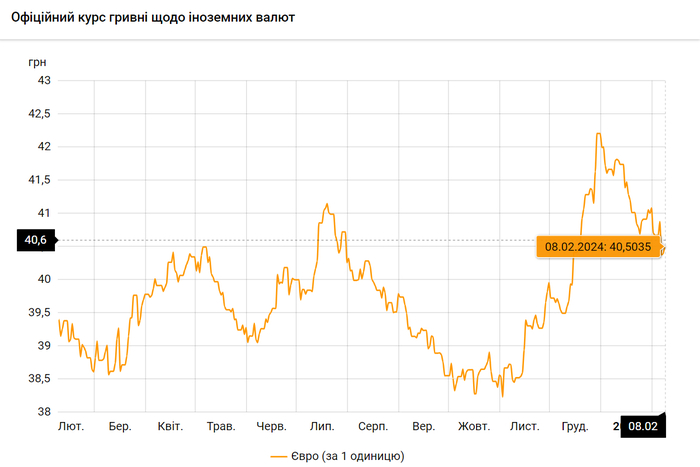Select the Черв. month axis label
Screen dimensions: 700x467
click(x=271, y=427)
